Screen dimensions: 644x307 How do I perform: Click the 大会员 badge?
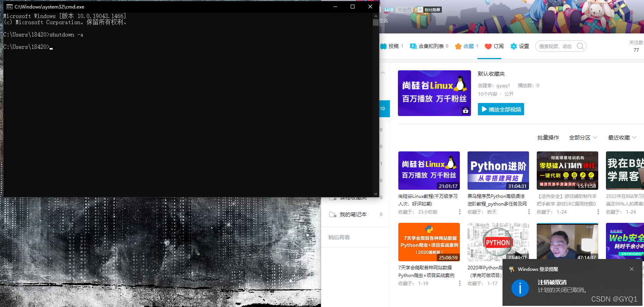tap(404, 10)
